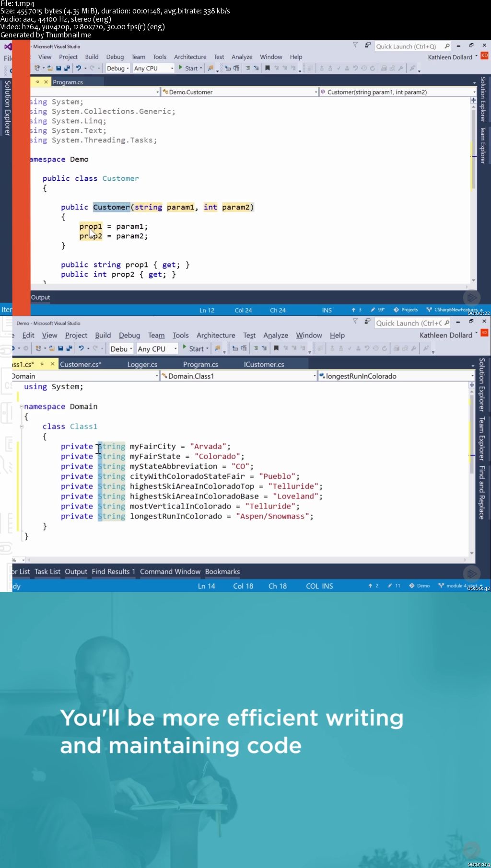Click CSharp6NewFeatures branch in top status bar
This screenshot has width=491, height=868.
point(453,310)
